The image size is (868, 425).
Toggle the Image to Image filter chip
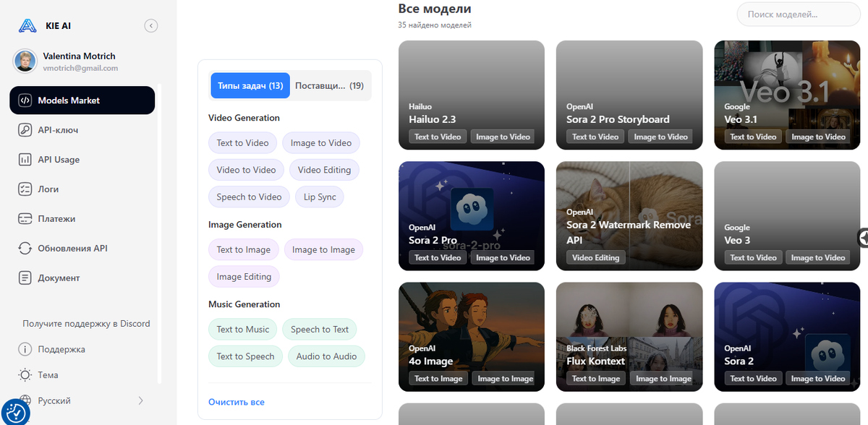[323, 250]
